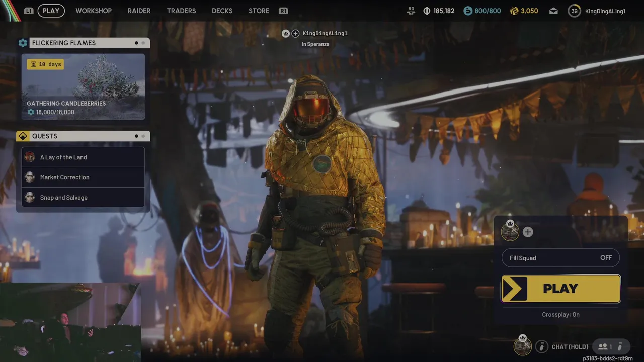Open the Quests panel diamond icon
The image size is (644, 362).
(23, 136)
